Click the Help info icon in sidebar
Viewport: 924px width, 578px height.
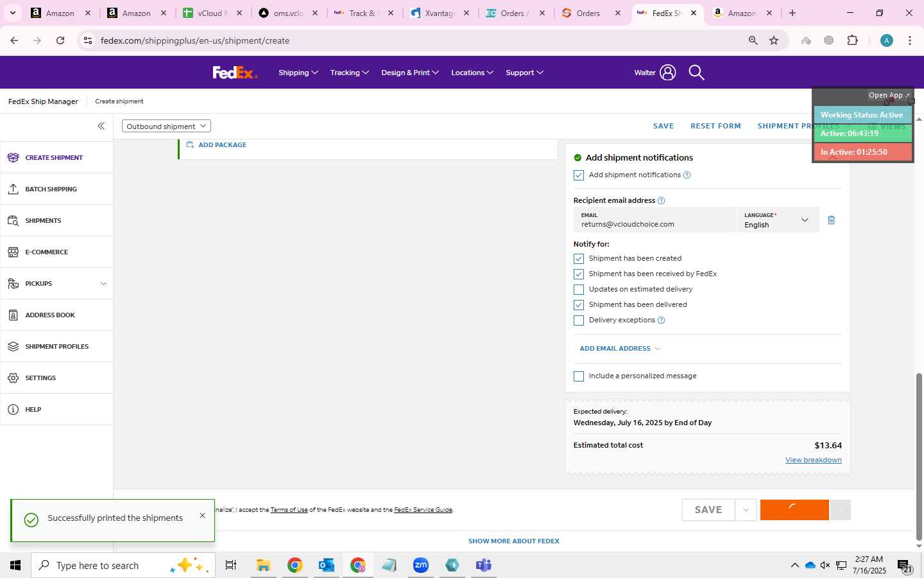pyautogui.click(x=13, y=409)
